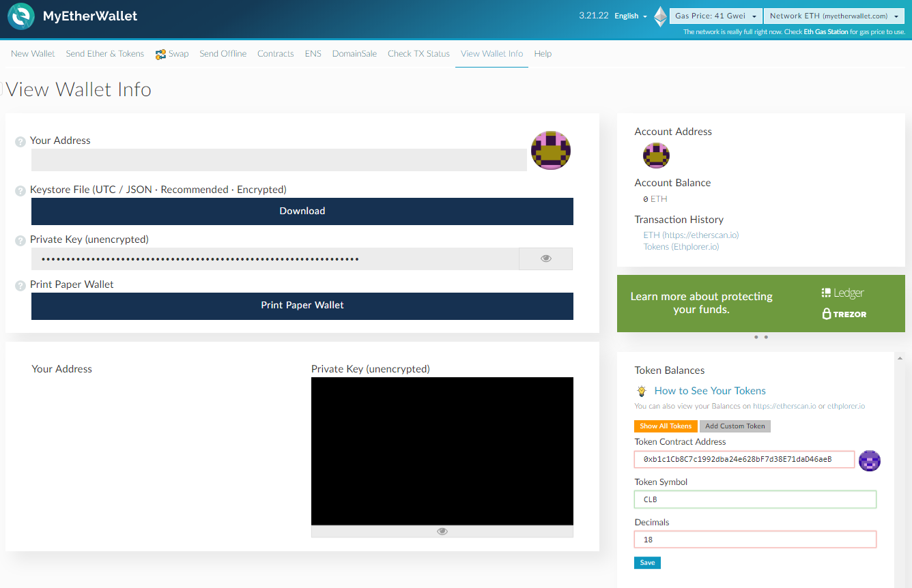This screenshot has height=588, width=912.
Task: Click the token contract purple identicon
Action: [869, 460]
